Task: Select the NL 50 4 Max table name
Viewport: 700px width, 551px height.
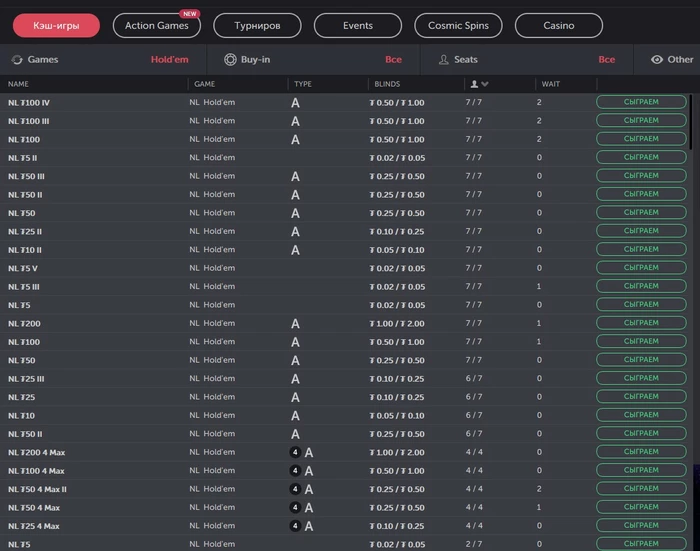Action: click(34, 508)
